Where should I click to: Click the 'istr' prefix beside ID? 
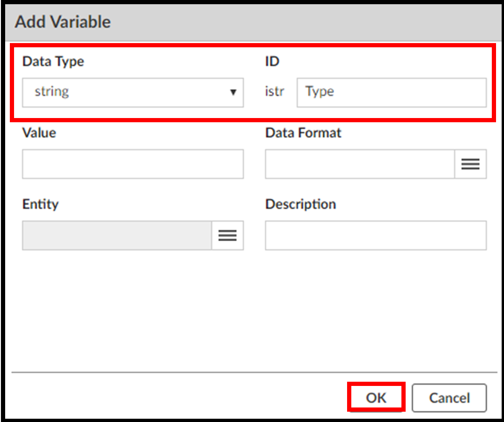[274, 92]
